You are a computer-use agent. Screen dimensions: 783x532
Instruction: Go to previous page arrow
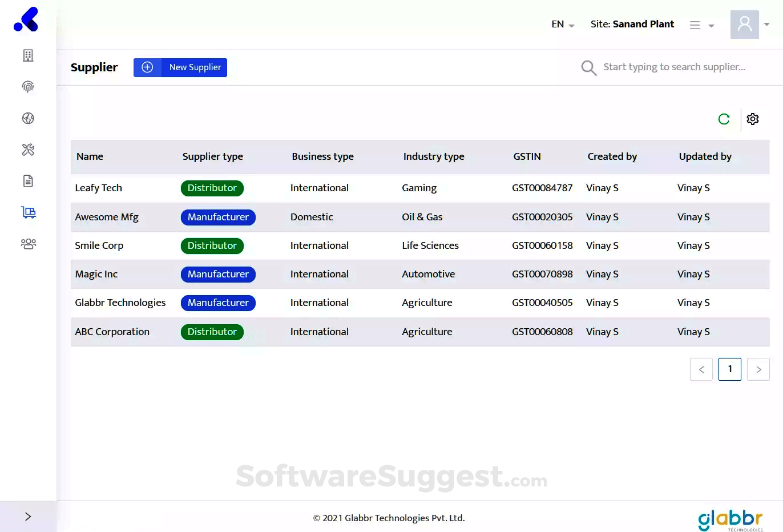pyautogui.click(x=701, y=369)
